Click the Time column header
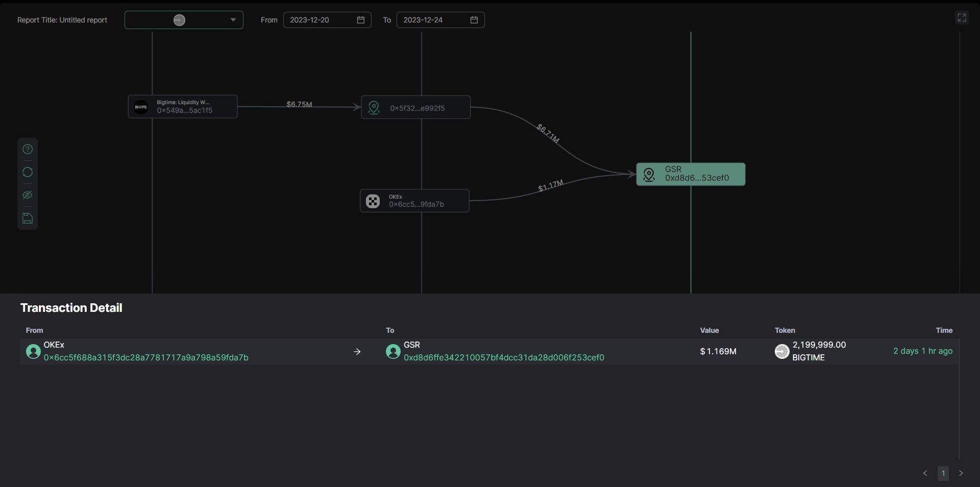 pos(944,330)
